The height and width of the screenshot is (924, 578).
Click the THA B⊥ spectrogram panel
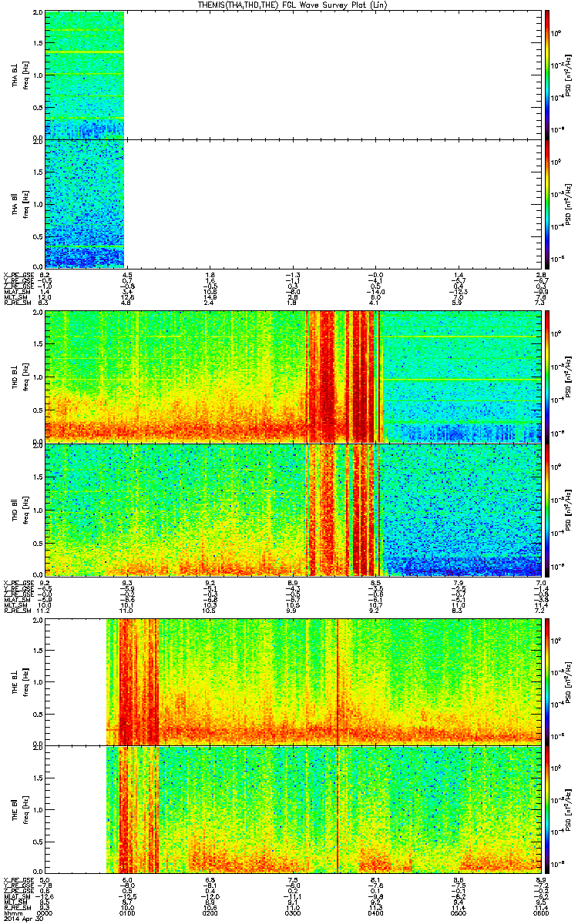(293, 75)
